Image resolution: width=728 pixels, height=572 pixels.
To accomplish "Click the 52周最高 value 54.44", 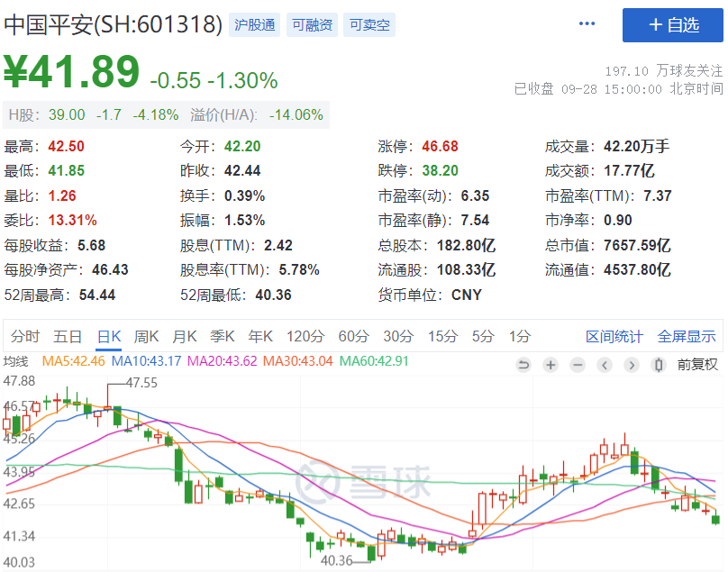I will click(x=97, y=295).
